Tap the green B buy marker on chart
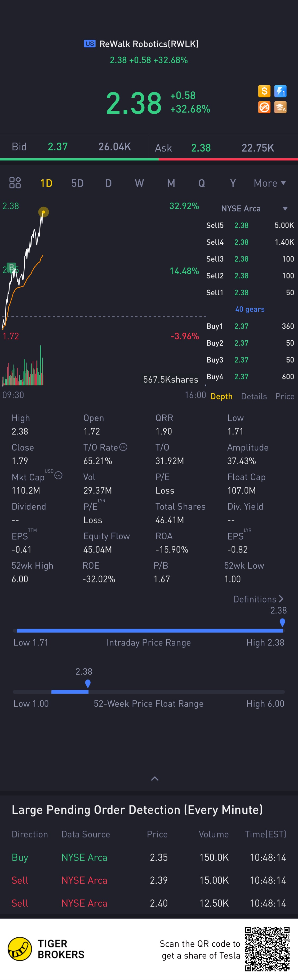The image size is (298, 980). [x=11, y=268]
